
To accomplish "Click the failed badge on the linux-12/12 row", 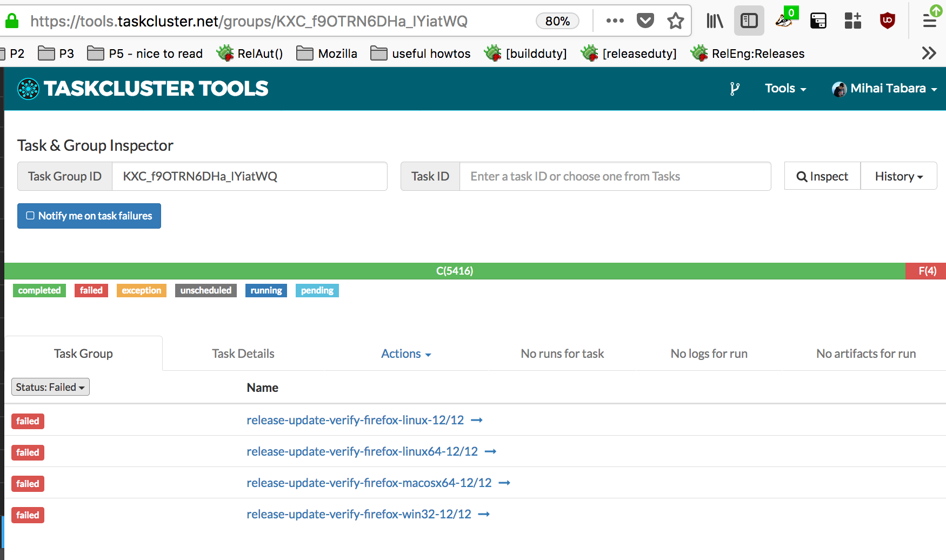I will coord(28,421).
